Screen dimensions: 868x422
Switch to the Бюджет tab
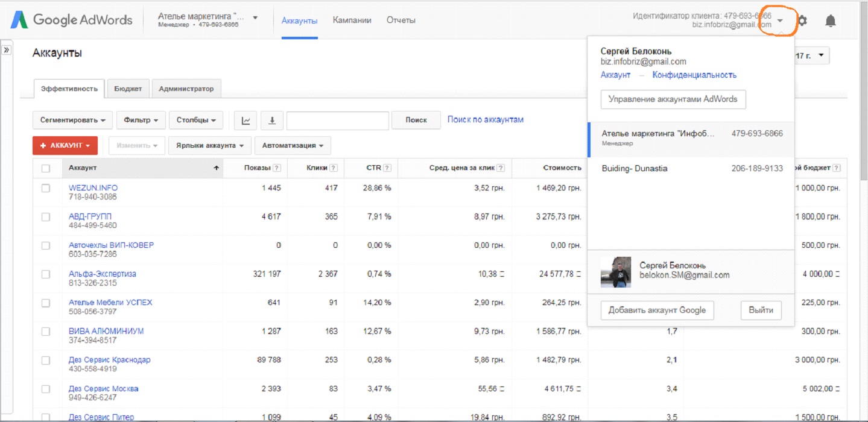point(128,89)
